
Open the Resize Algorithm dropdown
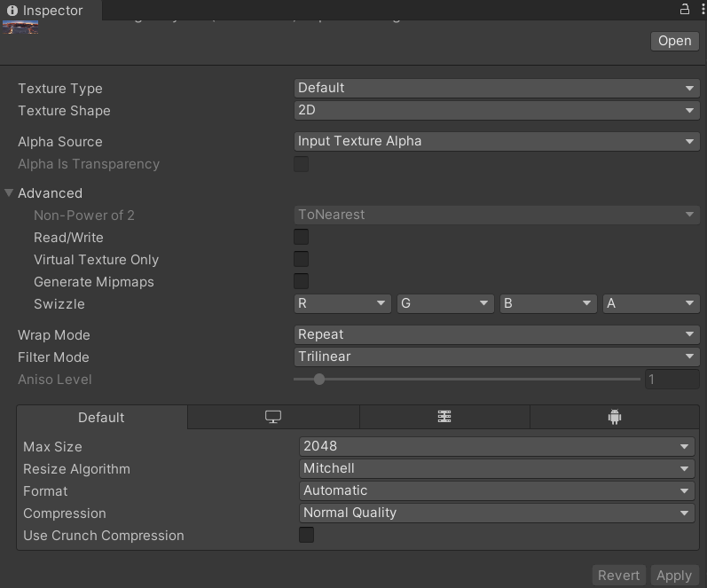click(497, 468)
